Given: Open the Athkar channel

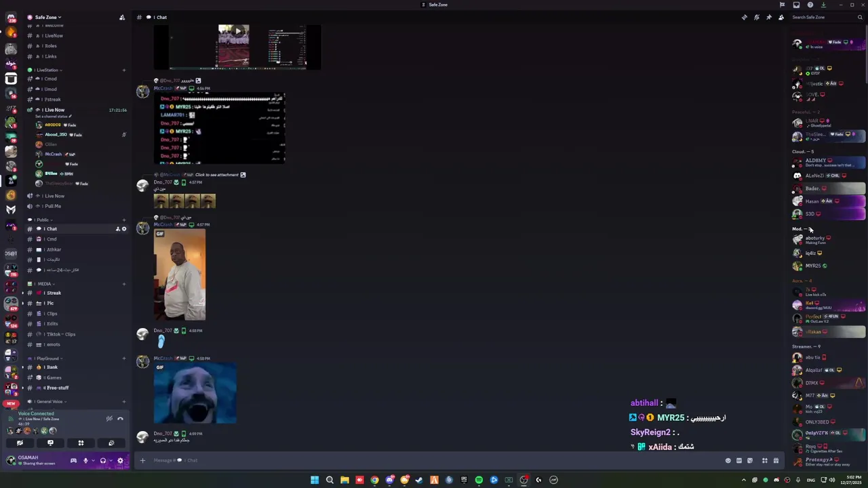Looking at the screenshot, I should point(76,249).
